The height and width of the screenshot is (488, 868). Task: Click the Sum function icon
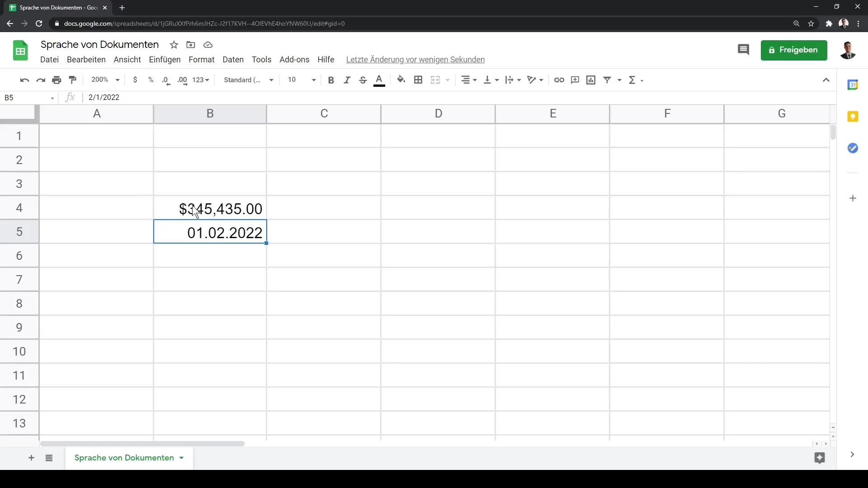tap(632, 79)
